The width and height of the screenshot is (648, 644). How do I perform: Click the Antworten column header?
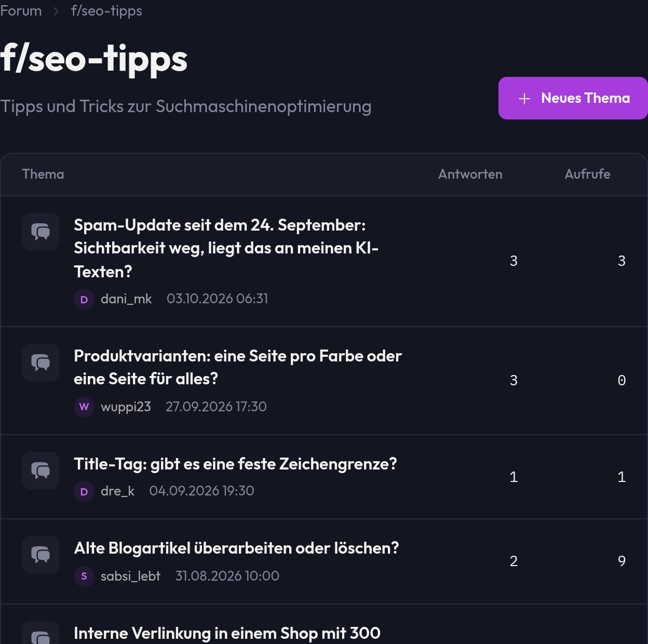tap(470, 174)
